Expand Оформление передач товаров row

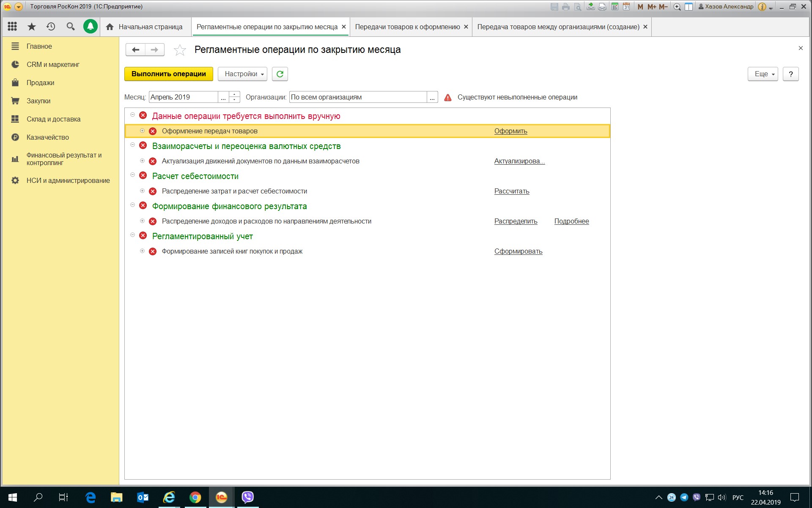[143, 131]
